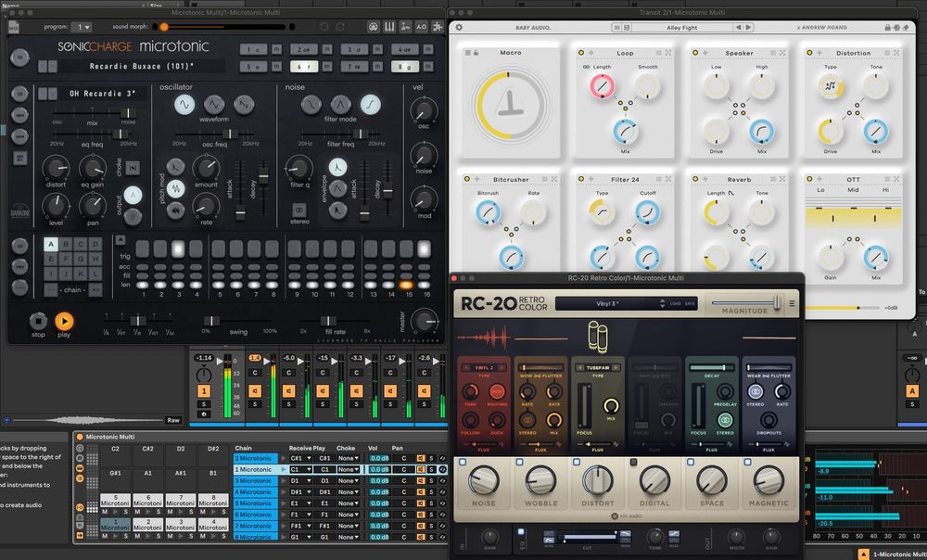
Task: Select sawtooth oscillator waveform in Microtonic
Action: (x=244, y=105)
